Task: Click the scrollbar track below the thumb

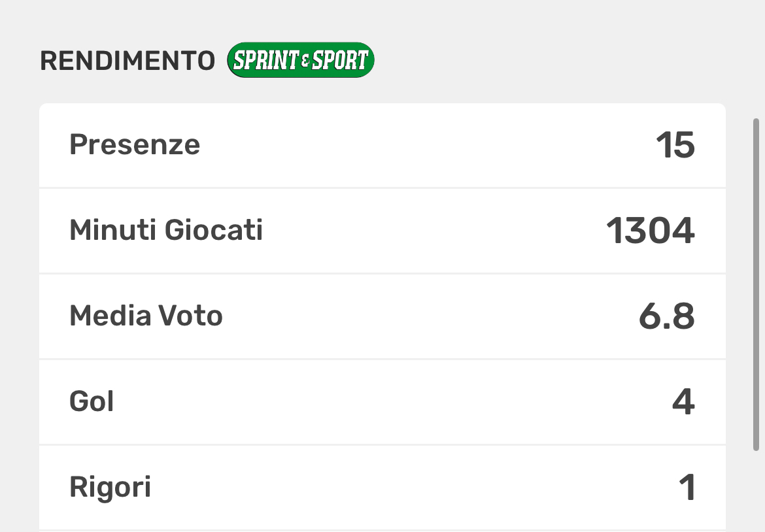Action: (756, 490)
